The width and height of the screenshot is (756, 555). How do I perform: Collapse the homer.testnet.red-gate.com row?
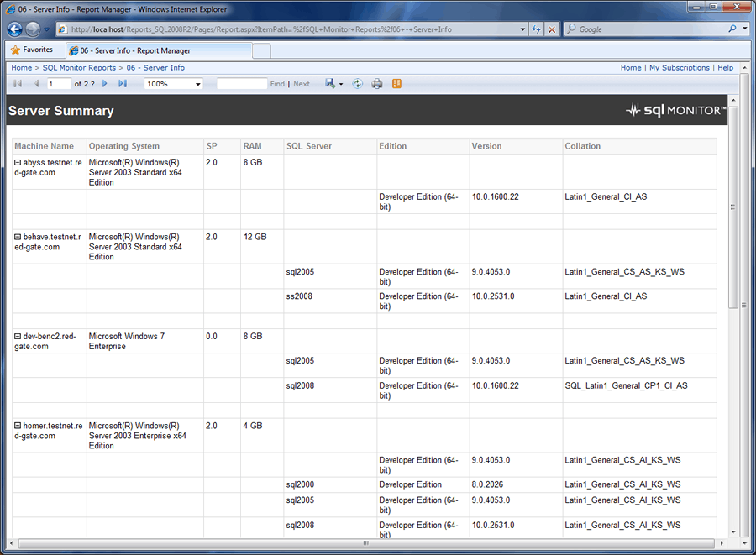(18, 426)
